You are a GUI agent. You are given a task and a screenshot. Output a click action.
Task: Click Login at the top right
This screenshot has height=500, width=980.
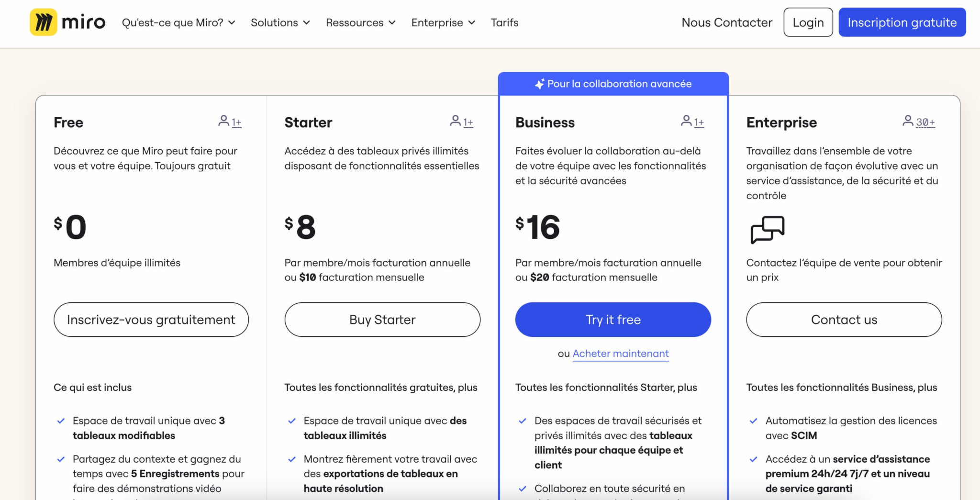click(808, 22)
